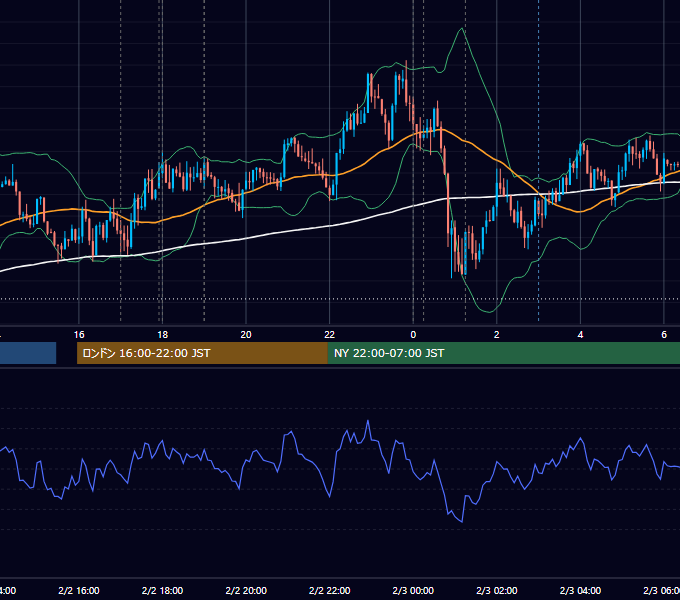Click the hour label 0 on upper axis
The image size is (680, 600).
[413, 335]
